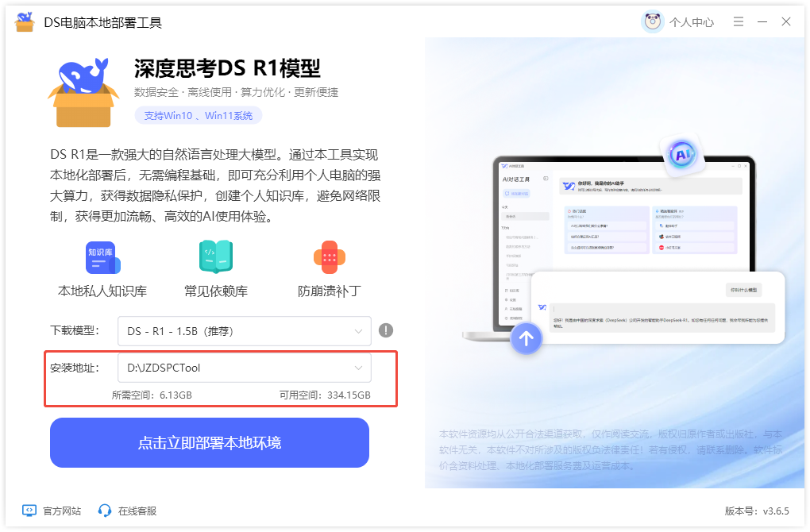810x532 pixels.
Task: Click the 常见依赖库 code book icon
Action: pos(216,256)
